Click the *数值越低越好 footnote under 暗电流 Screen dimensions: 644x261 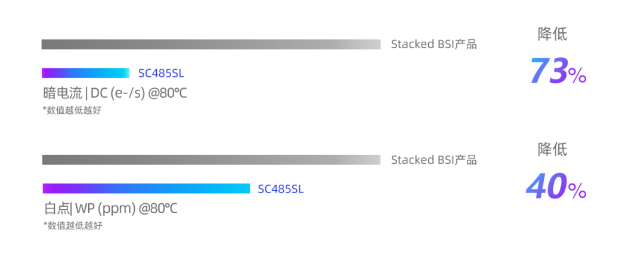coord(72,110)
